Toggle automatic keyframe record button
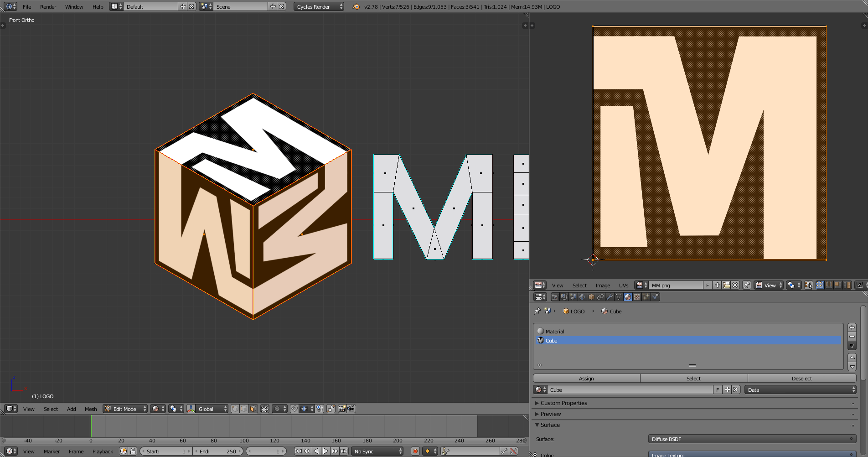 (415, 451)
